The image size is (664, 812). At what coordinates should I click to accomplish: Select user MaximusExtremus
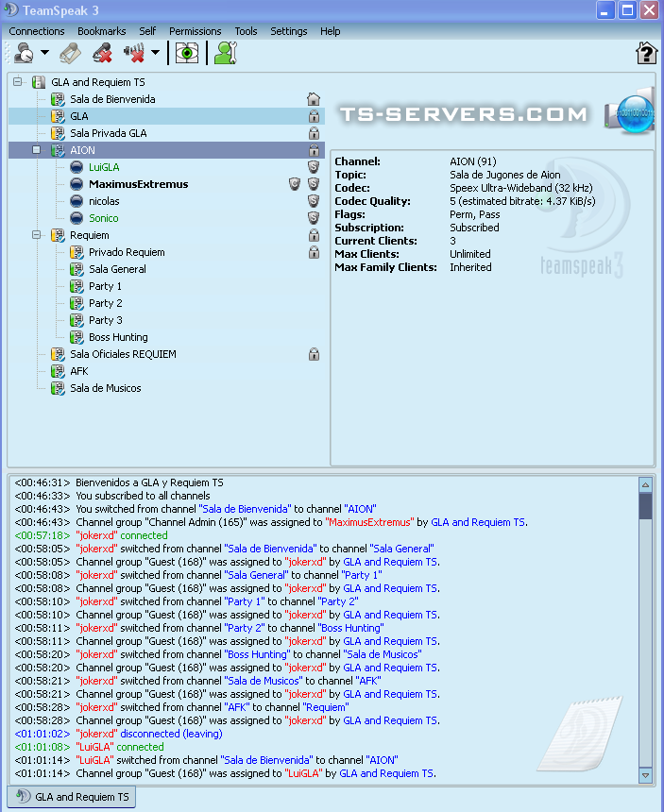(138, 184)
